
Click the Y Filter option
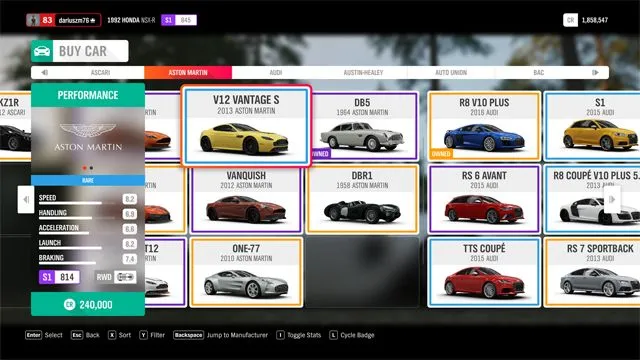pyautogui.click(x=152, y=335)
